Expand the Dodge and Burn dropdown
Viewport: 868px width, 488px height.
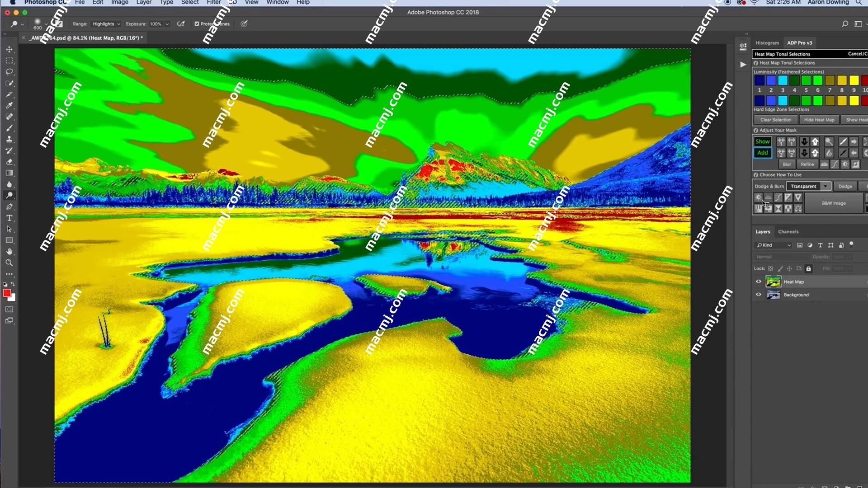pyautogui.click(x=825, y=186)
